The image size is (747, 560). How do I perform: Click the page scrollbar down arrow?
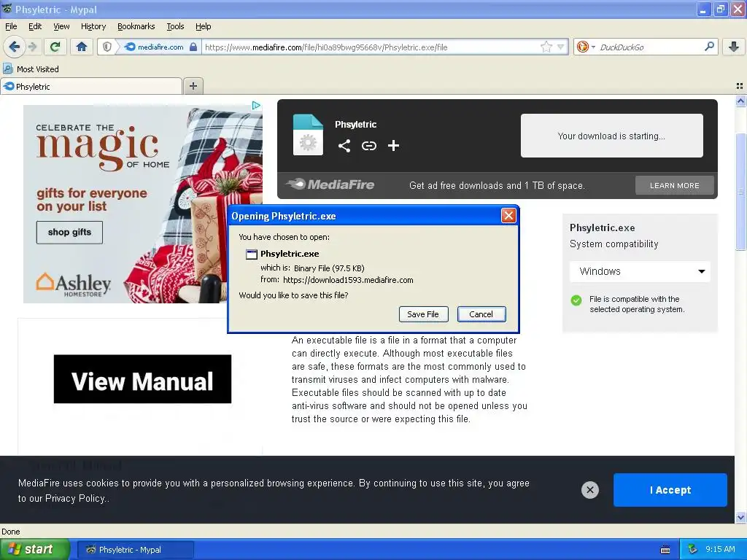[740, 517]
